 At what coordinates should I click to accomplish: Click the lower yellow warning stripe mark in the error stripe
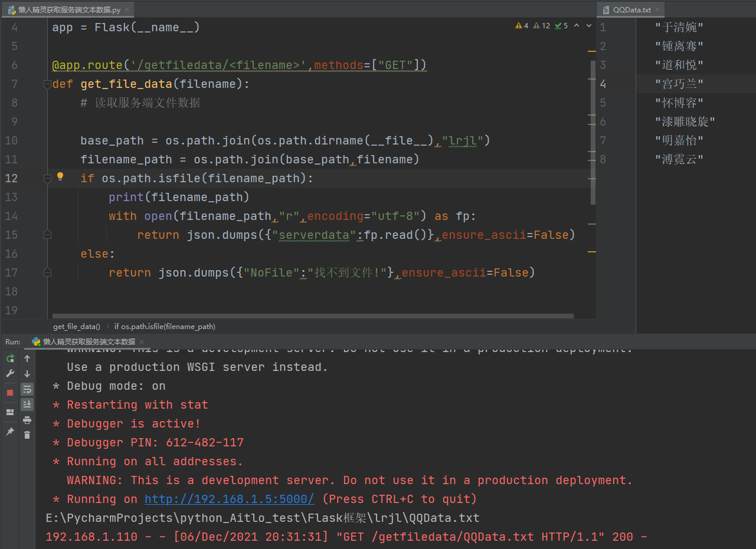[592, 252]
